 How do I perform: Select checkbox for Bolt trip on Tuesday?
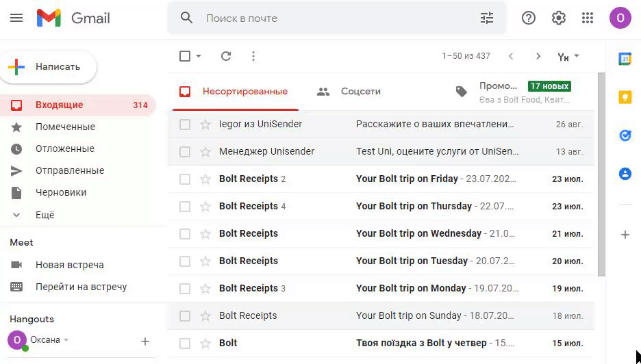point(185,261)
